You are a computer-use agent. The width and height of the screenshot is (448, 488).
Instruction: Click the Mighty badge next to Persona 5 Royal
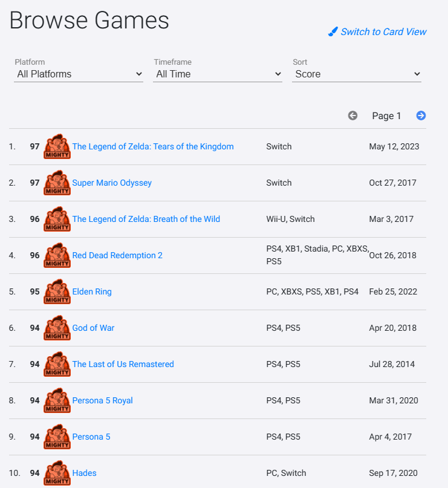point(57,400)
